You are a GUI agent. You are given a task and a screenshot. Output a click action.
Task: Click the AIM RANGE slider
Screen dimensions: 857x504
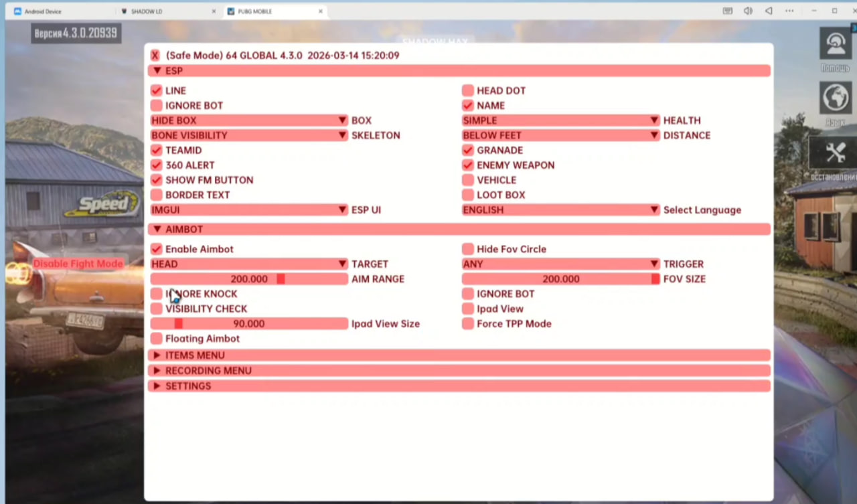coord(248,279)
